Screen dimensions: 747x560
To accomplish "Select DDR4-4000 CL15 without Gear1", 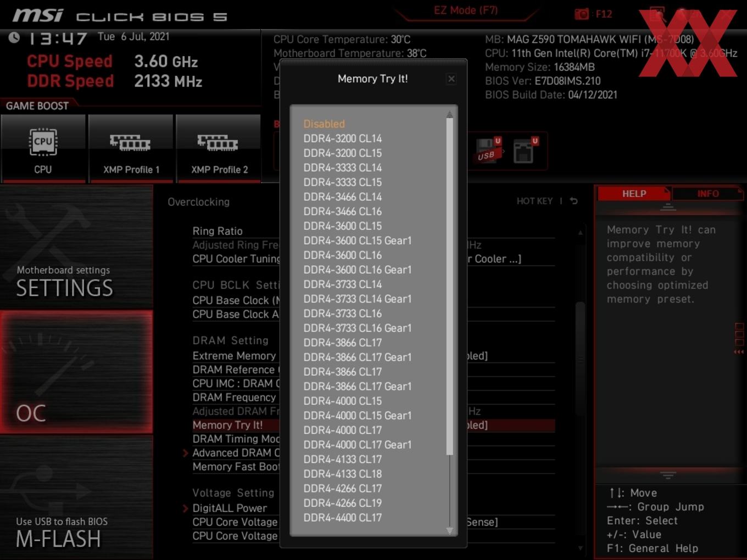I will (x=343, y=401).
